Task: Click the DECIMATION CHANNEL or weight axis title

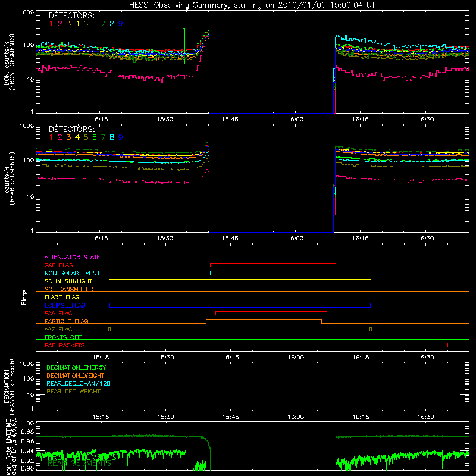Action: tap(10, 386)
